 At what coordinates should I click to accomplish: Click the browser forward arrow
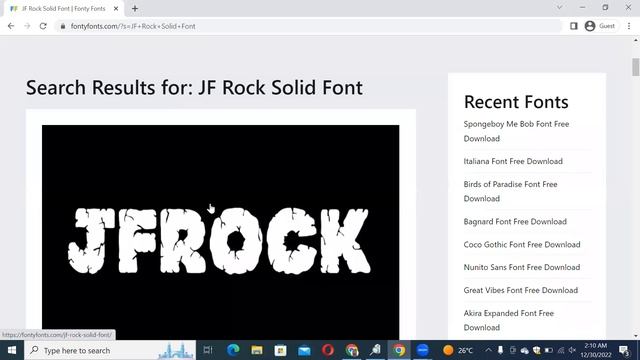pyautogui.click(x=27, y=26)
